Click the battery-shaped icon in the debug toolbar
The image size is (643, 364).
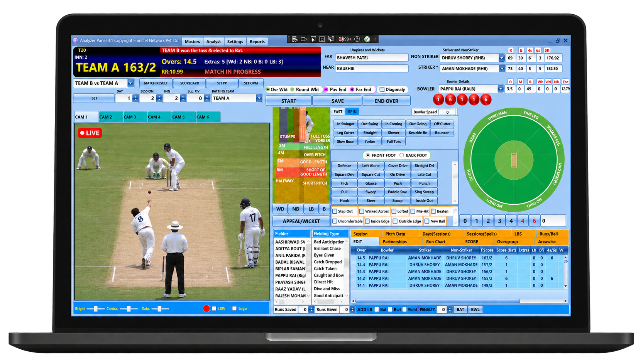[304, 39]
